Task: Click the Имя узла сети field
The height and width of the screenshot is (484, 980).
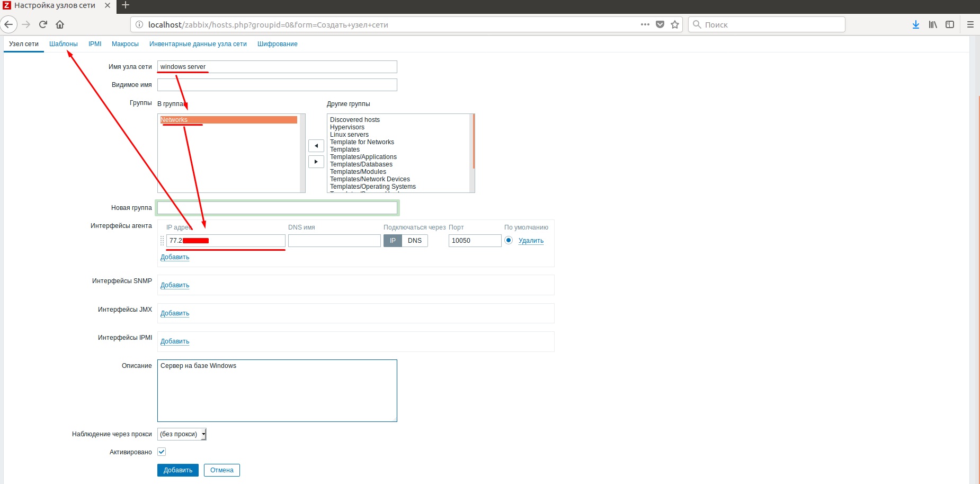Action: coord(277,67)
